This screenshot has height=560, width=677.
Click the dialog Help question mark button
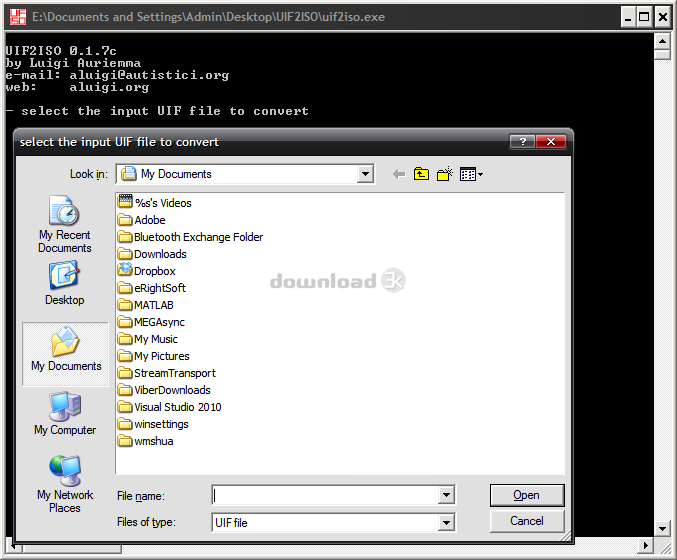pos(521,142)
